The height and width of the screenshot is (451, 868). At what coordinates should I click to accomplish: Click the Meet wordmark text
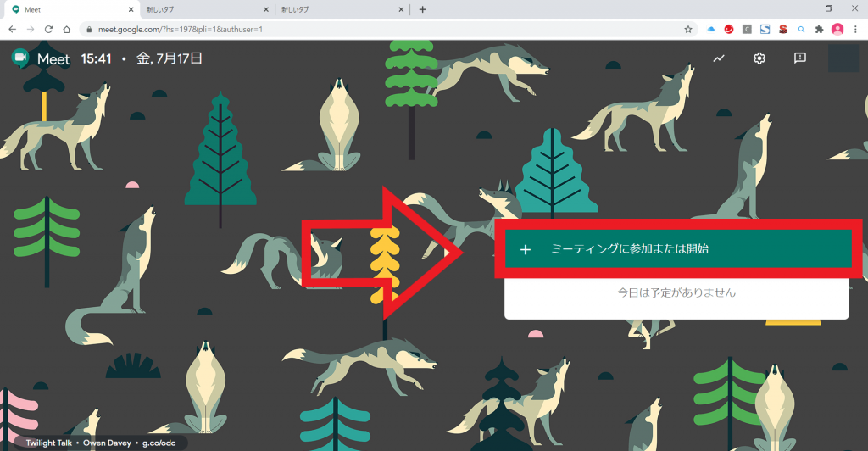[53, 59]
